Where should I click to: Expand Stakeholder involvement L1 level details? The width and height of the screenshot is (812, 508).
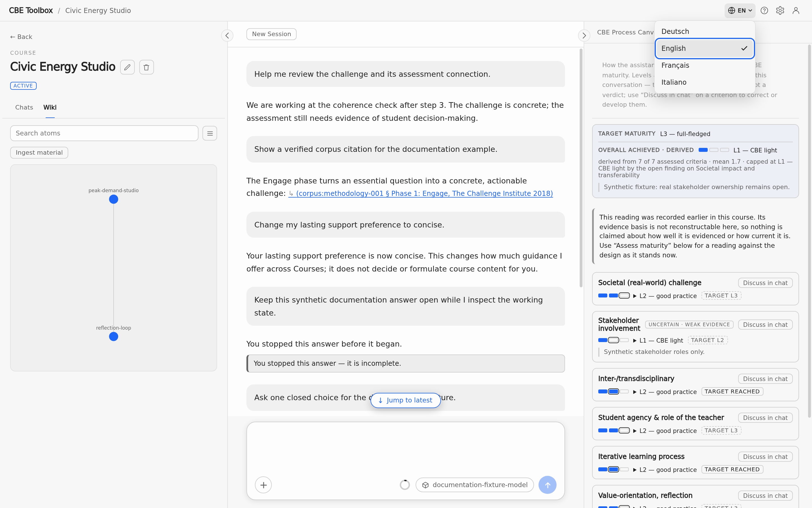point(658,340)
